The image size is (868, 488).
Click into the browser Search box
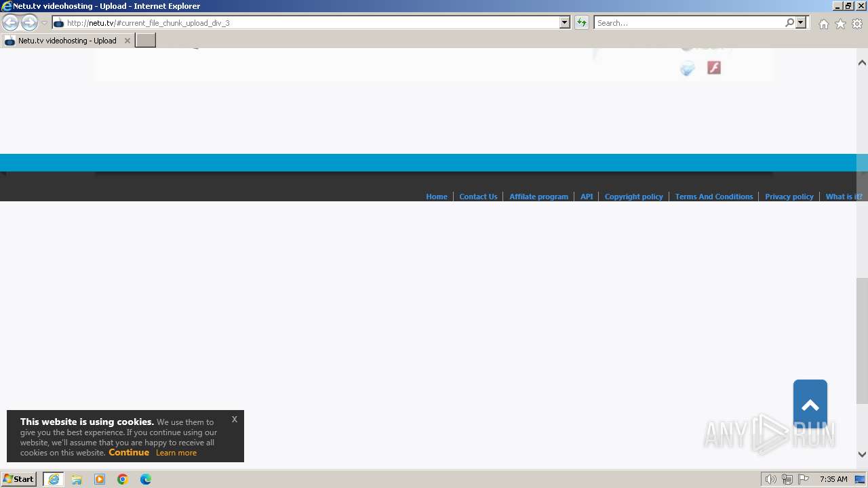point(689,23)
